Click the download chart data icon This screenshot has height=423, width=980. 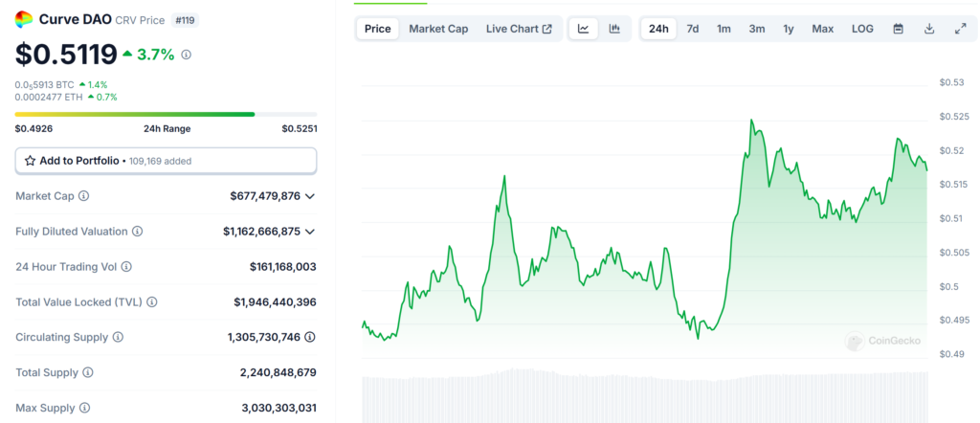pyautogui.click(x=928, y=29)
